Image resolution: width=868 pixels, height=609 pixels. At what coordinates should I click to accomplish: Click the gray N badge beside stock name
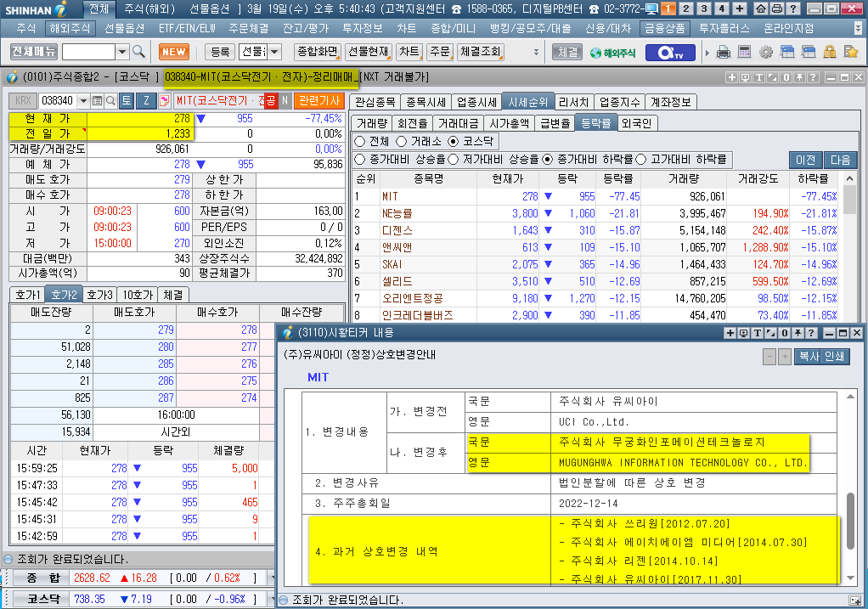click(x=285, y=101)
